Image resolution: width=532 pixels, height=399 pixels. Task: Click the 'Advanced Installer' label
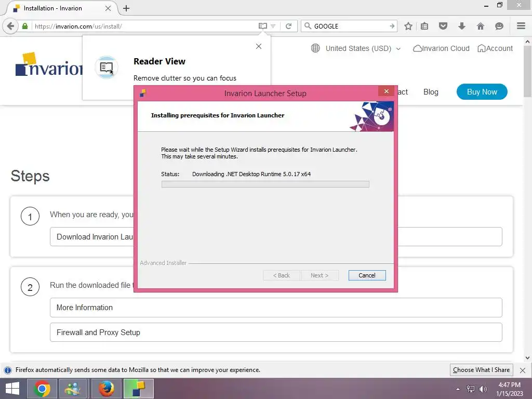pyautogui.click(x=163, y=263)
